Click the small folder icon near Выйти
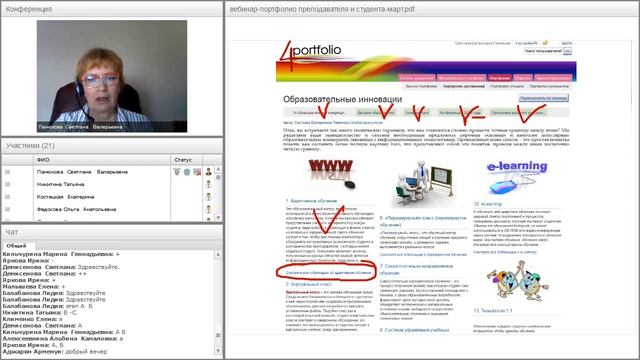The image size is (640, 360). (545, 43)
